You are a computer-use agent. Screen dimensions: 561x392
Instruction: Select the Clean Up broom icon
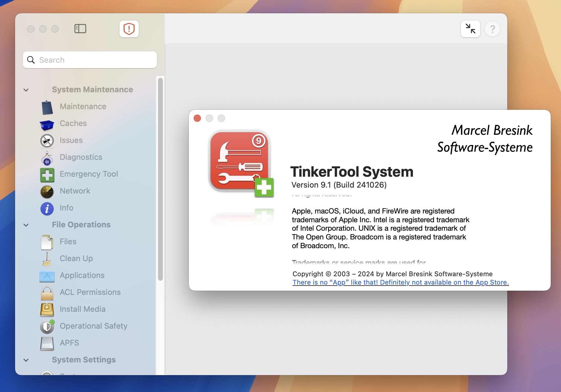click(x=47, y=259)
